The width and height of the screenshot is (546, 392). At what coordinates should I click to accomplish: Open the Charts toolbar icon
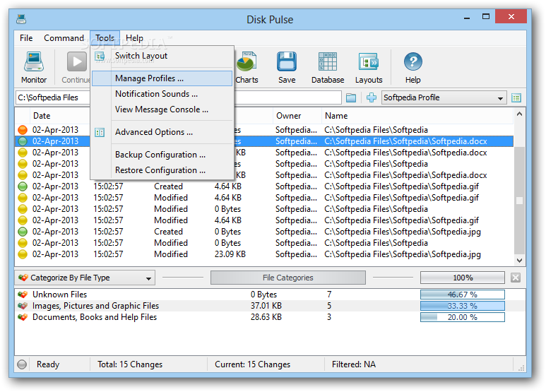click(x=247, y=62)
